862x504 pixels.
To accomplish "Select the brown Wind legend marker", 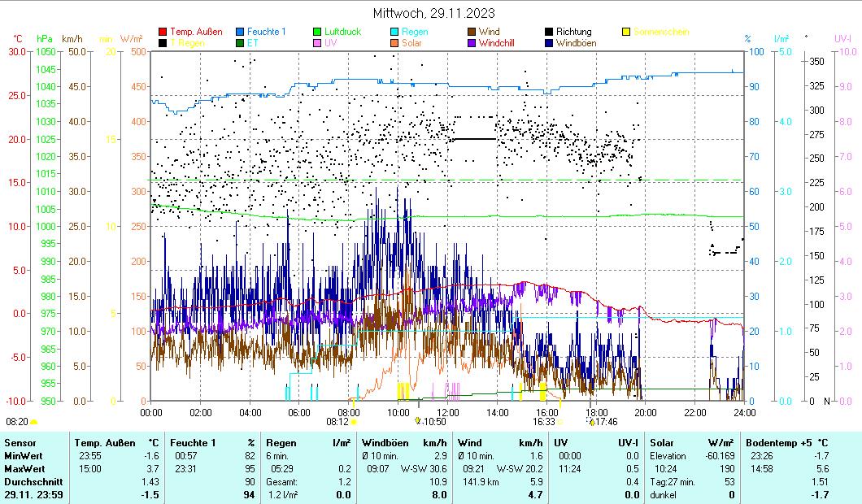I will (472, 33).
